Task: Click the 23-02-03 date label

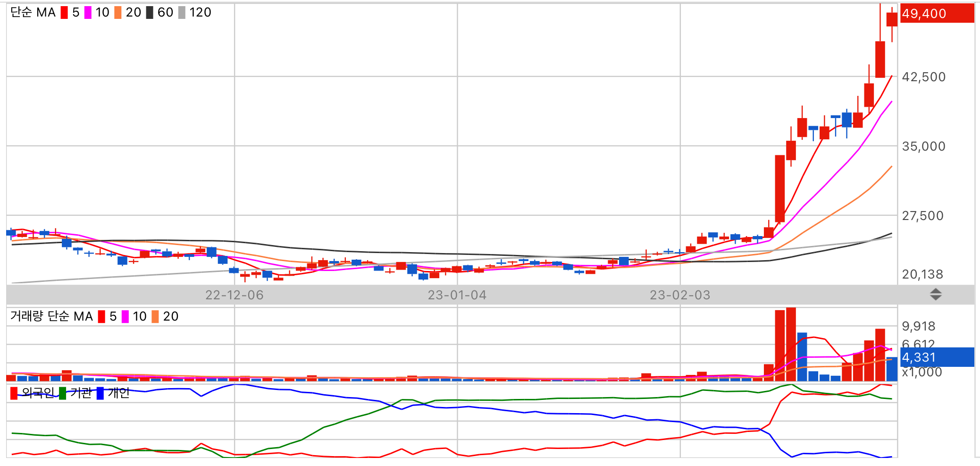Action: pyautogui.click(x=680, y=295)
